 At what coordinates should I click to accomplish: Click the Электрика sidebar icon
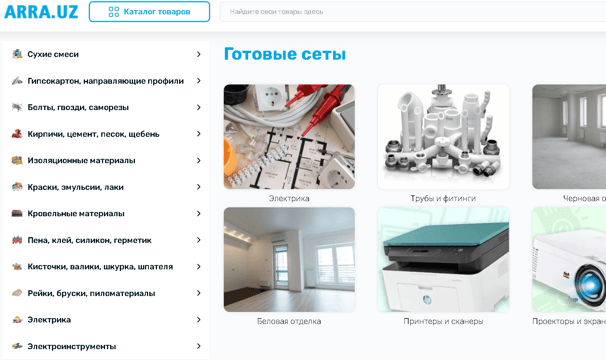[x=17, y=320]
